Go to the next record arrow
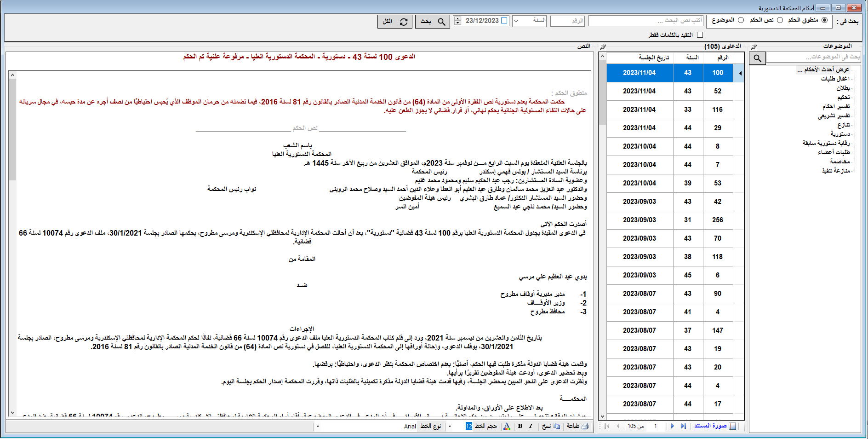The width and height of the screenshot is (868, 439). click(x=672, y=426)
